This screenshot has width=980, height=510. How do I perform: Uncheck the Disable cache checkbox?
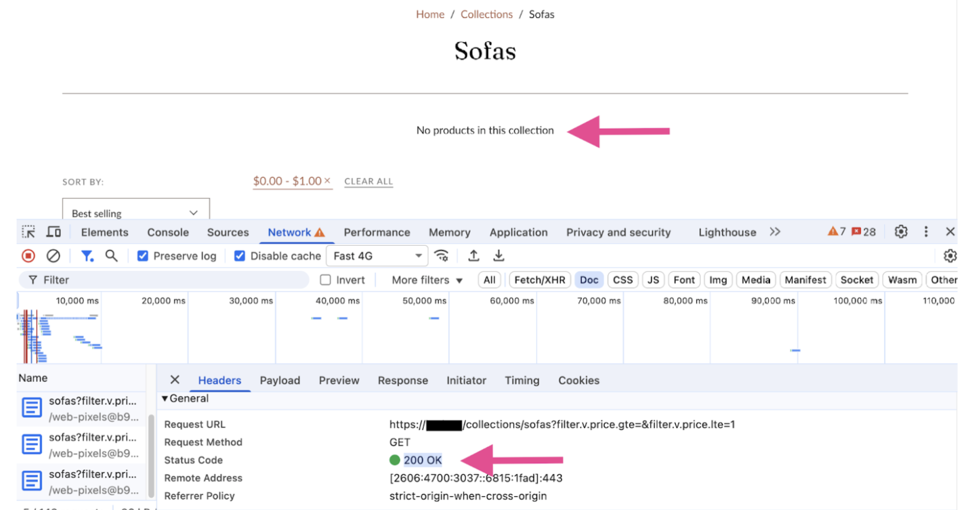[240, 256]
